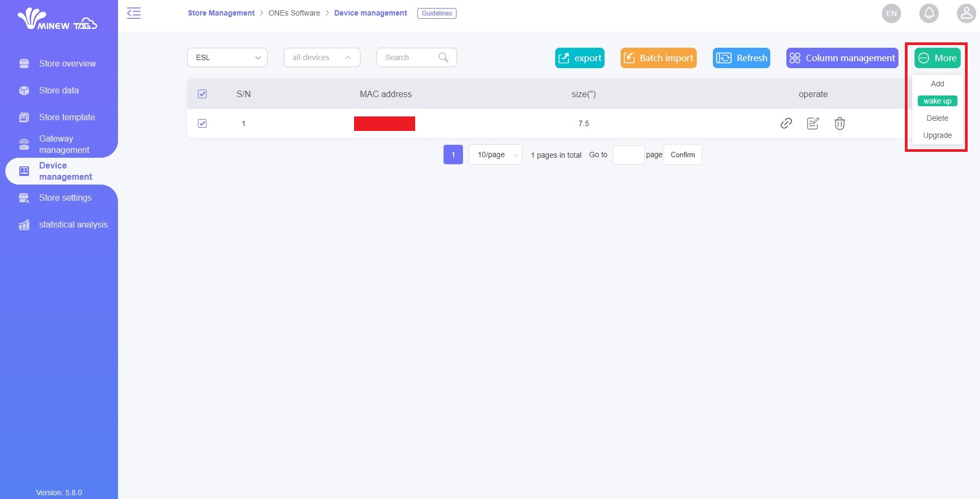Open the 10/page page size dropdown
This screenshot has width=980, height=499.
pos(495,155)
